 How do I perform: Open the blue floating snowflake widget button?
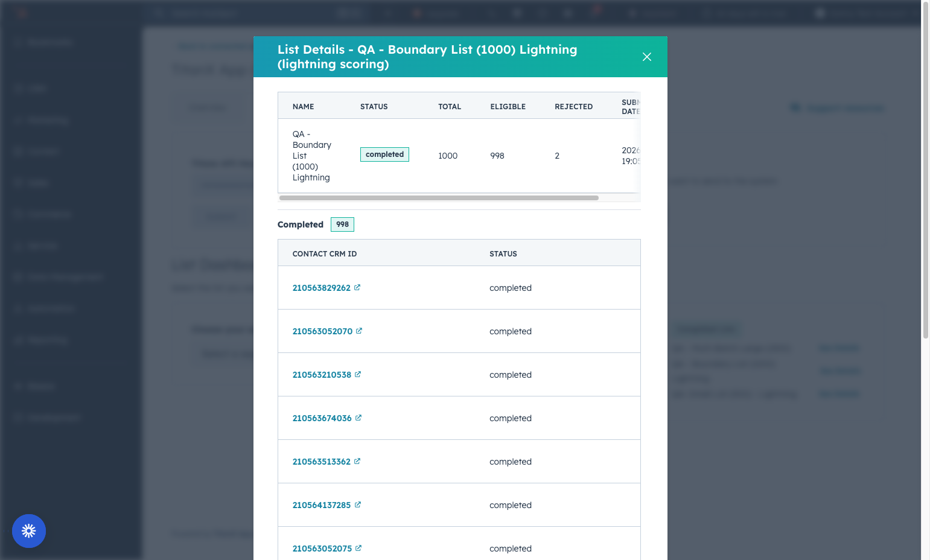[x=29, y=531]
